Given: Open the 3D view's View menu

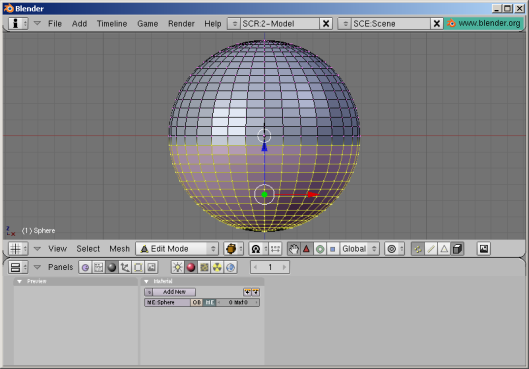Looking at the screenshot, I should pos(57,249).
